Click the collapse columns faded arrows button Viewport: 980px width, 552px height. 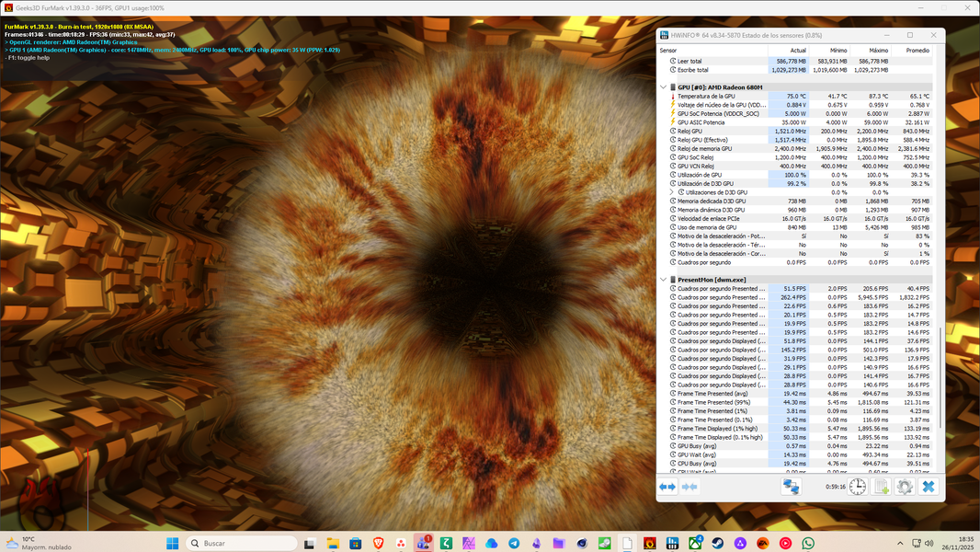point(689,487)
